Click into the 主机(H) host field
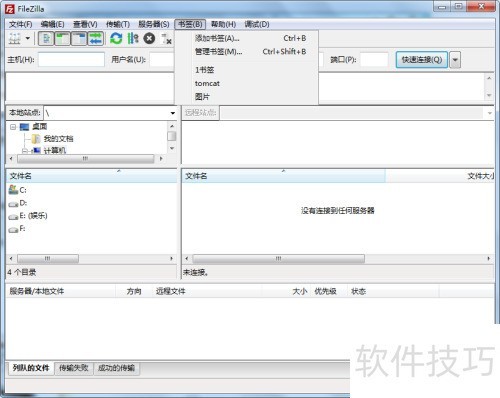This screenshot has height=398, width=500. (71, 60)
